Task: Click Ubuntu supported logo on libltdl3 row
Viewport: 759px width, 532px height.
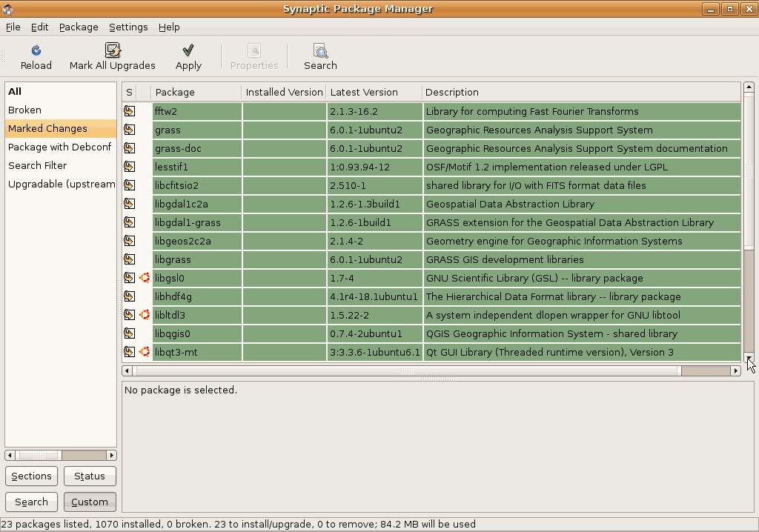Action: click(145, 315)
